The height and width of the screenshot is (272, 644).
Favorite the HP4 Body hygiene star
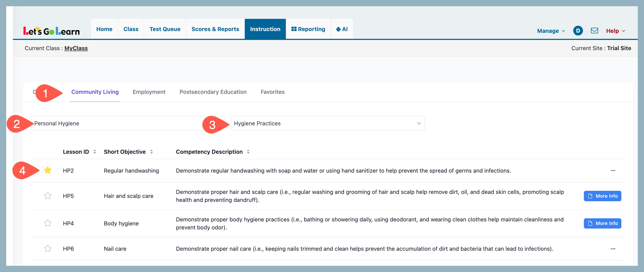(x=47, y=223)
